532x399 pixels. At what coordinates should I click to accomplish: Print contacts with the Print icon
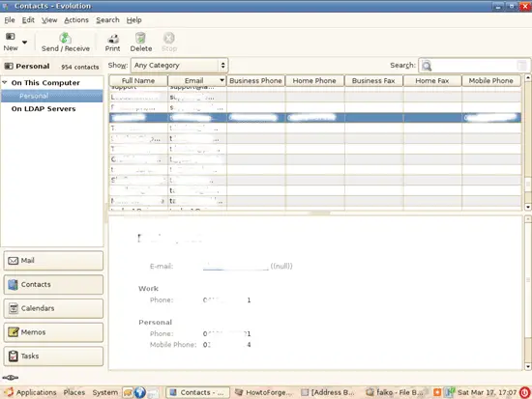tap(112, 39)
